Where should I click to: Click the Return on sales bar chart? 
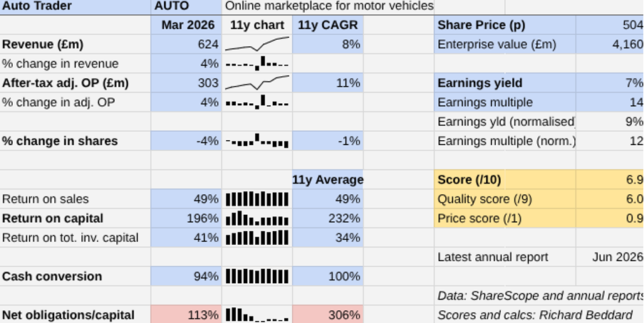pos(257,199)
